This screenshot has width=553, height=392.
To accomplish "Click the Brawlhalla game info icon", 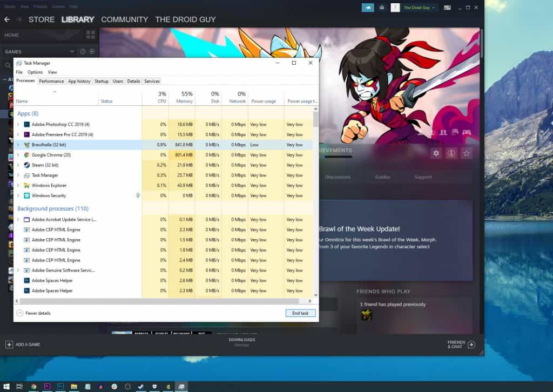I will (451, 153).
